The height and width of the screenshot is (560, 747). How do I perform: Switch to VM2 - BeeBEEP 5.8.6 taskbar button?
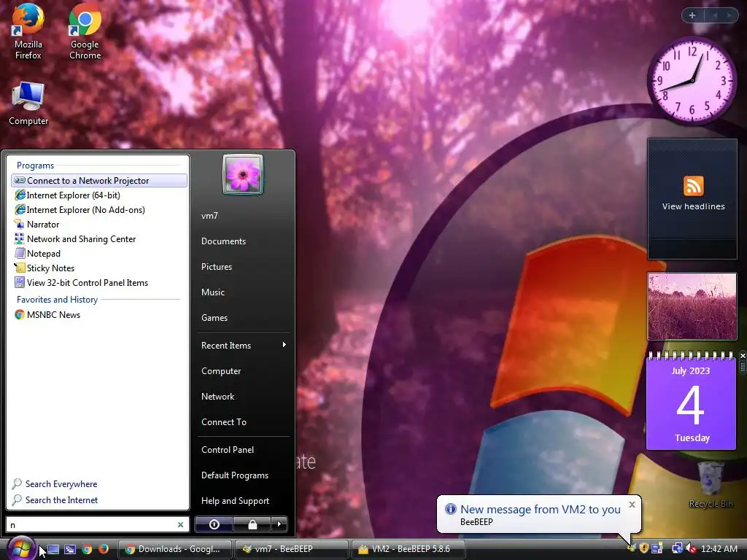[x=408, y=549]
